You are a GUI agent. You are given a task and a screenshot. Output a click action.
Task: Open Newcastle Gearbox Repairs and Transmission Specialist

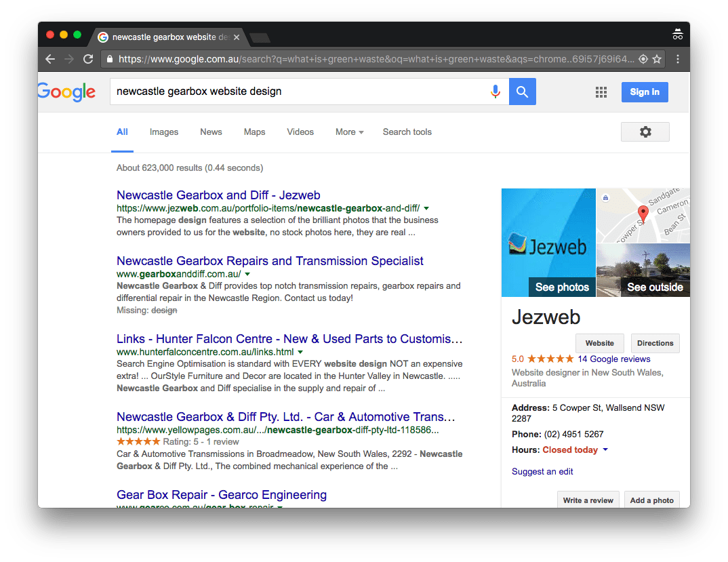(270, 261)
